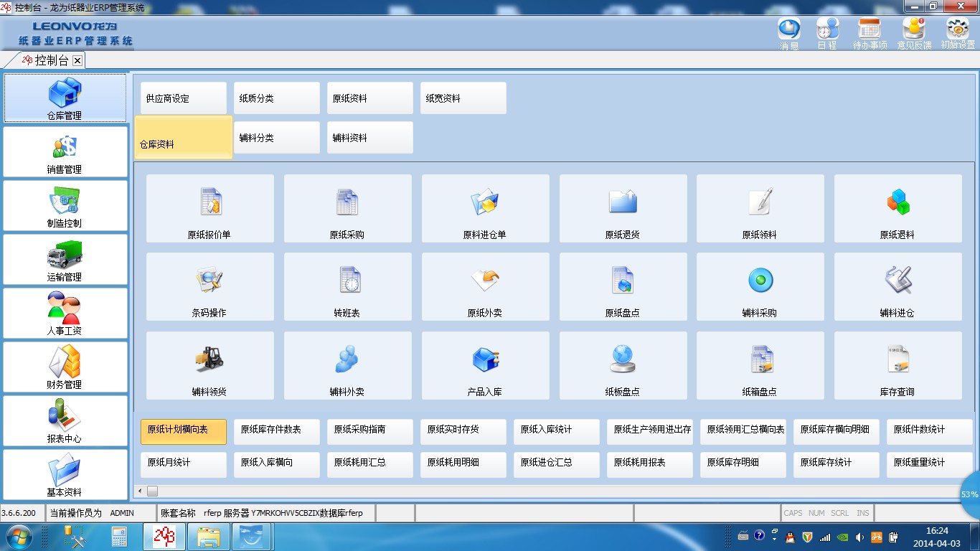Screen dimensions: 980x551
Task: Open the 原纸盘点 stocktaking icon
Action: click(x=623, y=281)
